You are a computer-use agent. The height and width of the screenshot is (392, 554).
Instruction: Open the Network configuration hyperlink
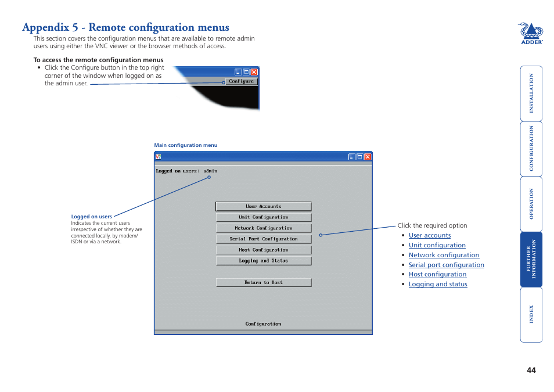click(x=444, y=255)
